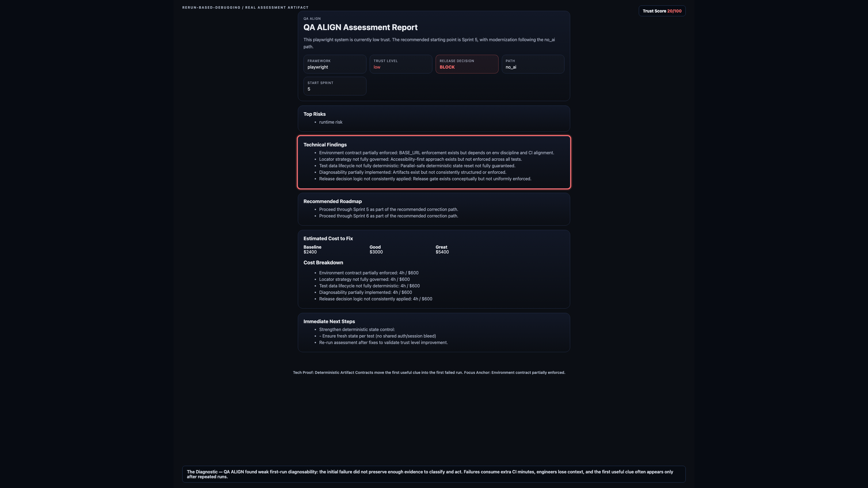Screen dimensions: 868x488
Task: Click the runtime risk bullet item
Action: [330, 122]
